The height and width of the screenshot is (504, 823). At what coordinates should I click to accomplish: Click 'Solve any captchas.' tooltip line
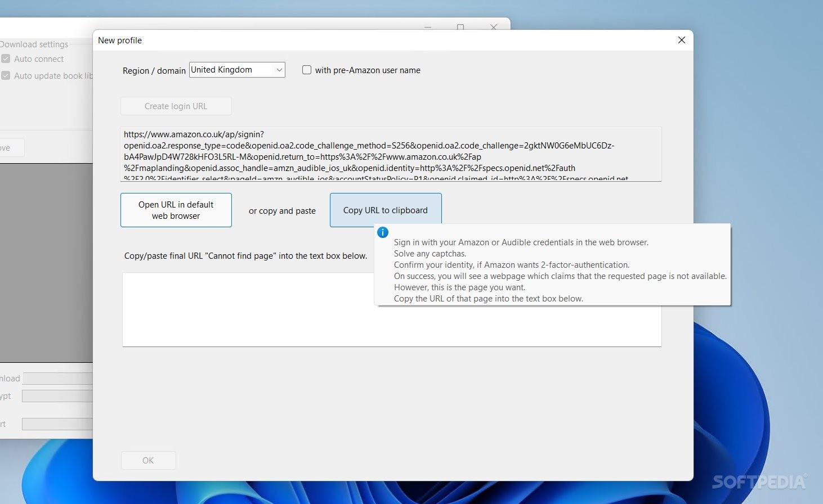click(x=430, y=254)
